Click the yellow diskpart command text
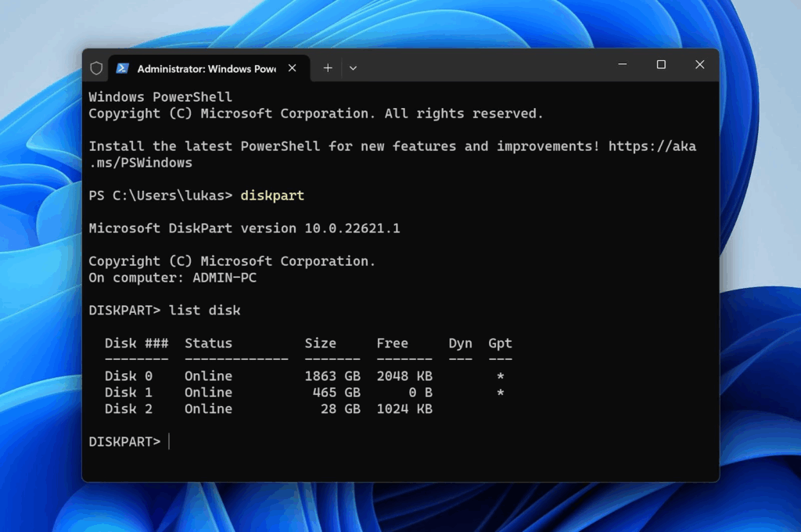 point(272,196)
